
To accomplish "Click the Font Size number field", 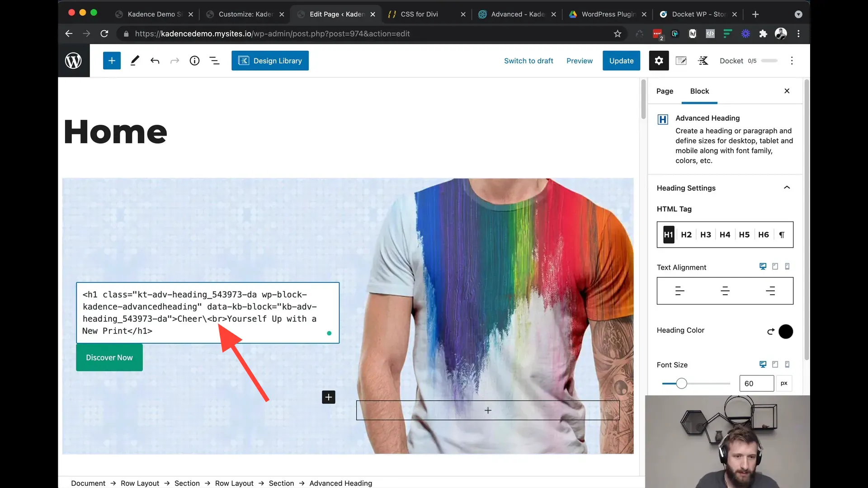I will point(756,383).
